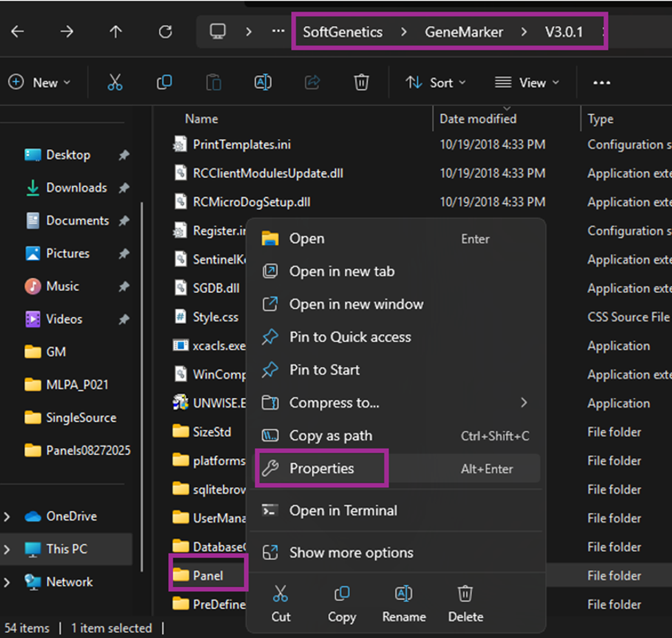Click the toolbar Rename icon
Image resolution: width=672 pixels, height=638 pixels.
pyautogui.click(x=263, y=83)
